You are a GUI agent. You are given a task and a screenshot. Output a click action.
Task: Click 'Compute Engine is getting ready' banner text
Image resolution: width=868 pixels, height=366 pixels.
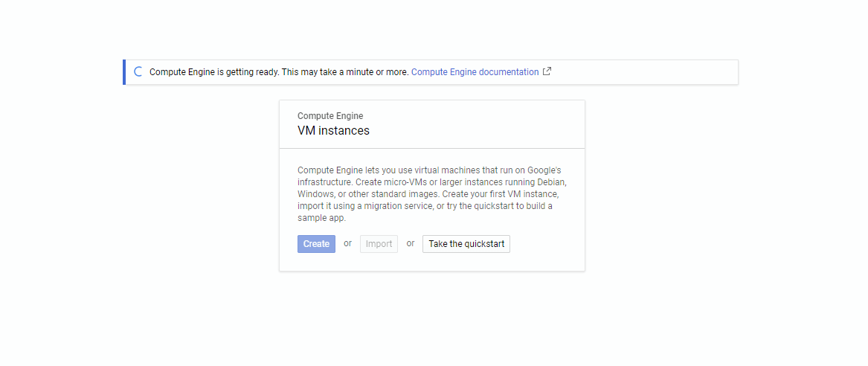214,72
